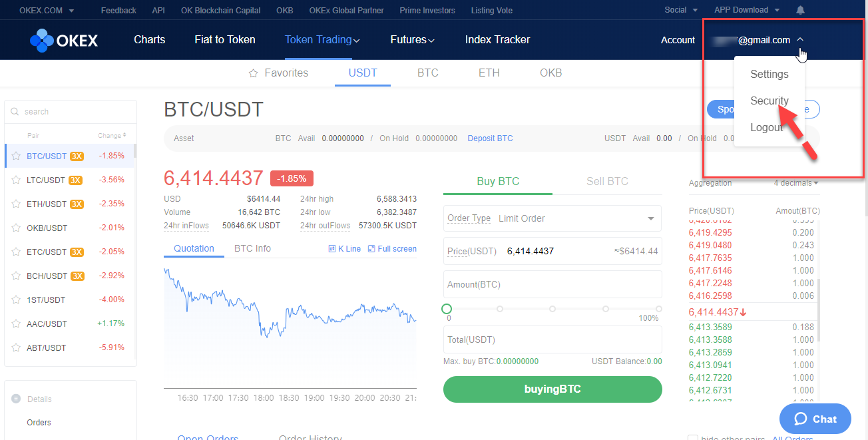The width and height of the screenshot is (868, 440).
Task: Change the 4 decimals aggregation dropdown
Action: (x=796, y=183)
